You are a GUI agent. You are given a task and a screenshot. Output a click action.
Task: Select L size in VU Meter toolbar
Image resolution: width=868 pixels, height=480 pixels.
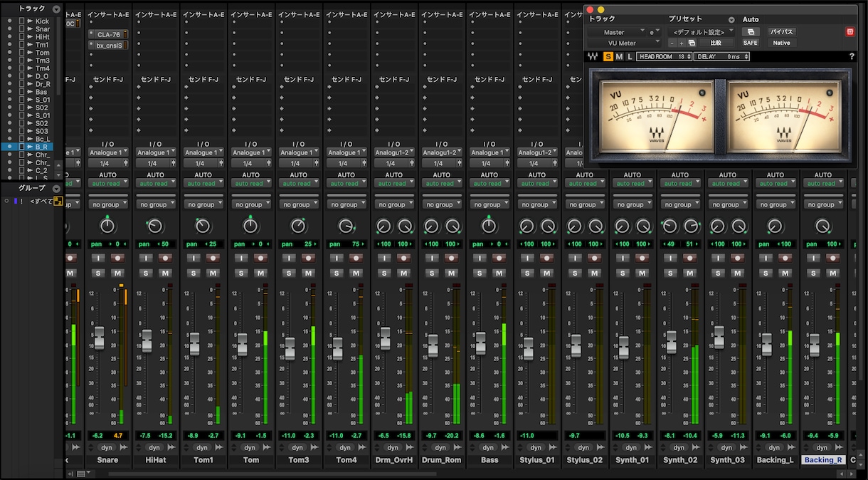(630, 56)
